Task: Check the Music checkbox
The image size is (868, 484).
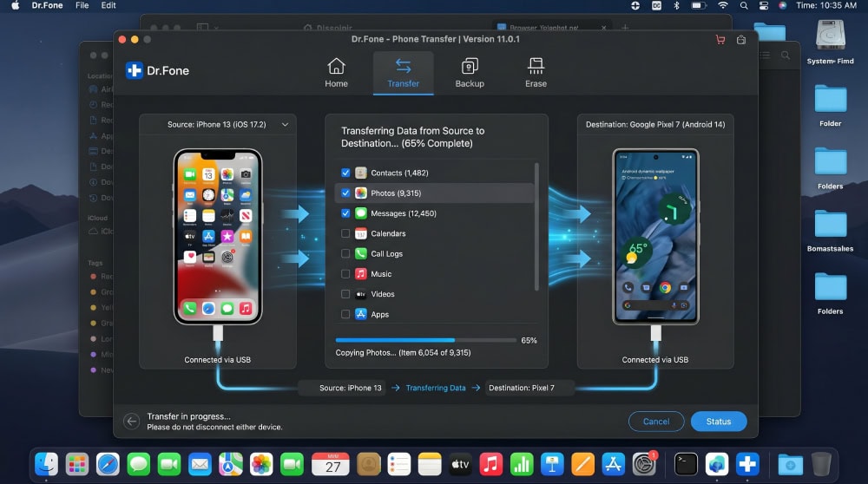Action: click(345, 274)
